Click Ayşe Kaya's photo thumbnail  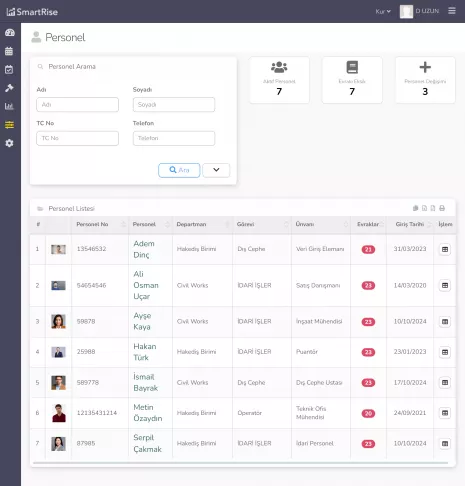point(58,321)
